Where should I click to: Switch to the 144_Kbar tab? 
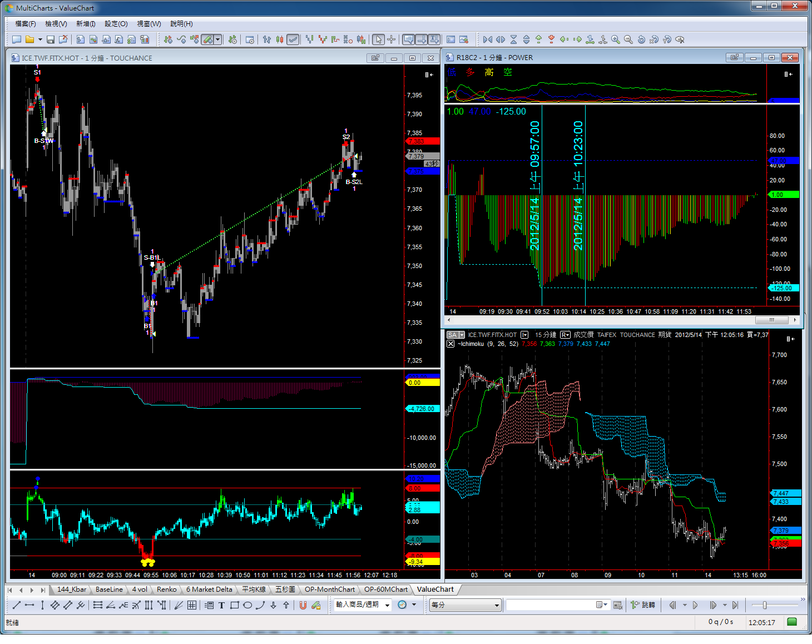click(72, 589)
